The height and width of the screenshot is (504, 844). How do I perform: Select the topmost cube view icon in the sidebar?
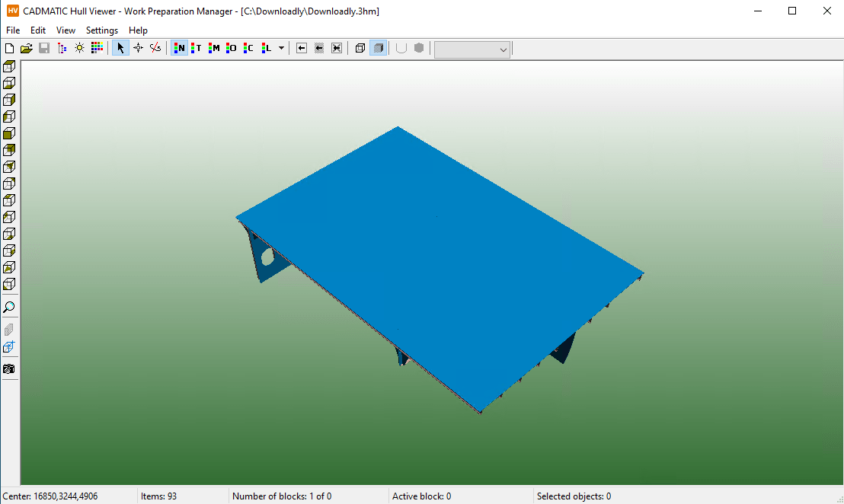pos(9,67)
